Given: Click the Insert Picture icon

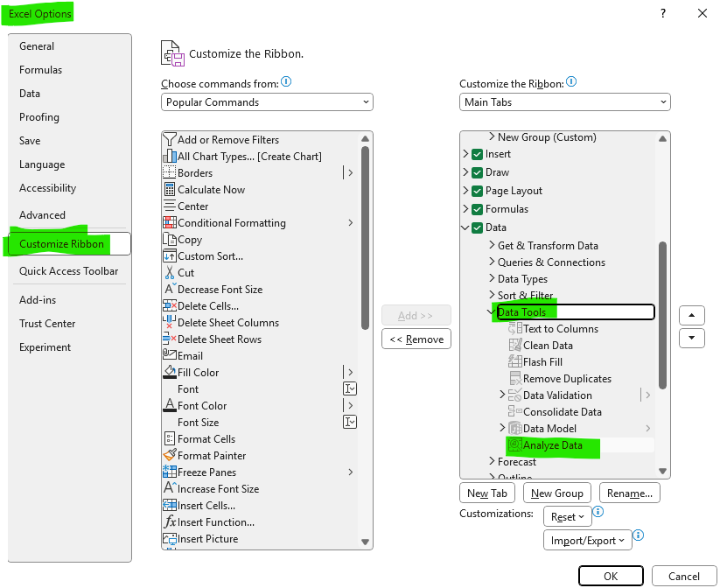Looking at the screenshot, I should [170, 538].
